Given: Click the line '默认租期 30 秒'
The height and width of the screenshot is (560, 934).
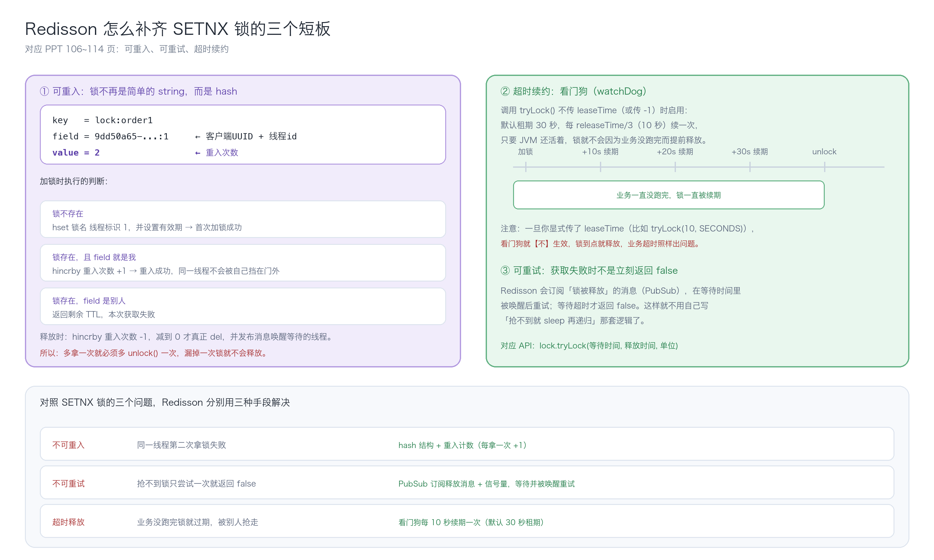Looking at the screenshot, I should pos(600,125).
